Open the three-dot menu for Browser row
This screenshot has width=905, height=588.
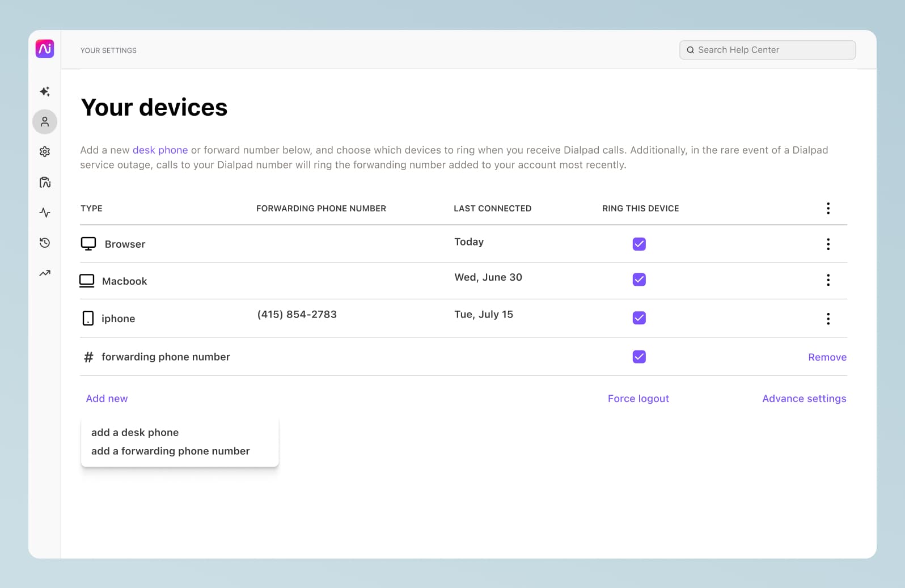(x=828, y=244)
